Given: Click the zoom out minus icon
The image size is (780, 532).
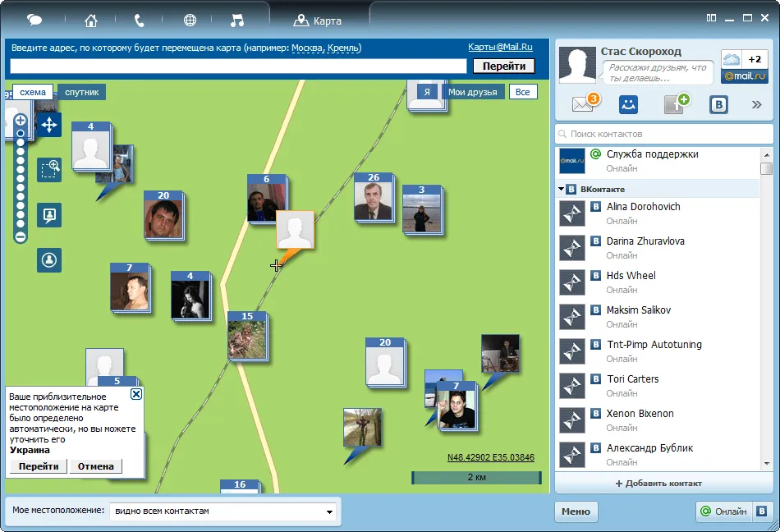Looking at the screenshot, I should pos(21,237).
